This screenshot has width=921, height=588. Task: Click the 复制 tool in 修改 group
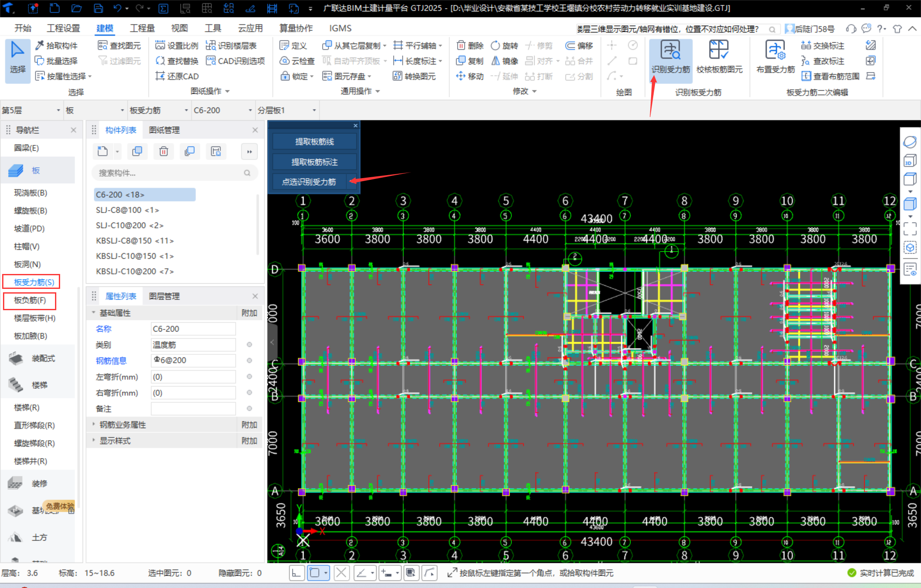click(470, 61)
